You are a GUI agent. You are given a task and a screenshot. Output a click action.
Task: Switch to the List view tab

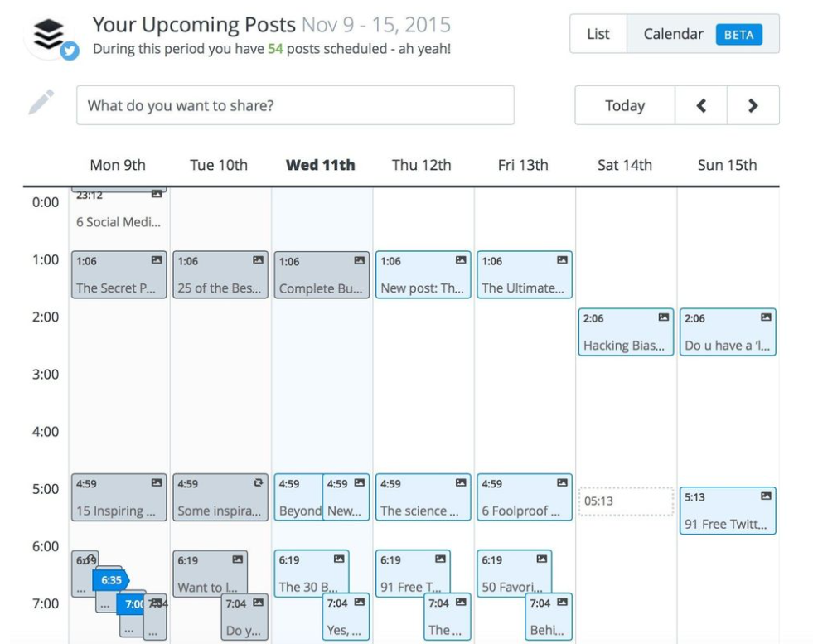click(x=598, y=34)
